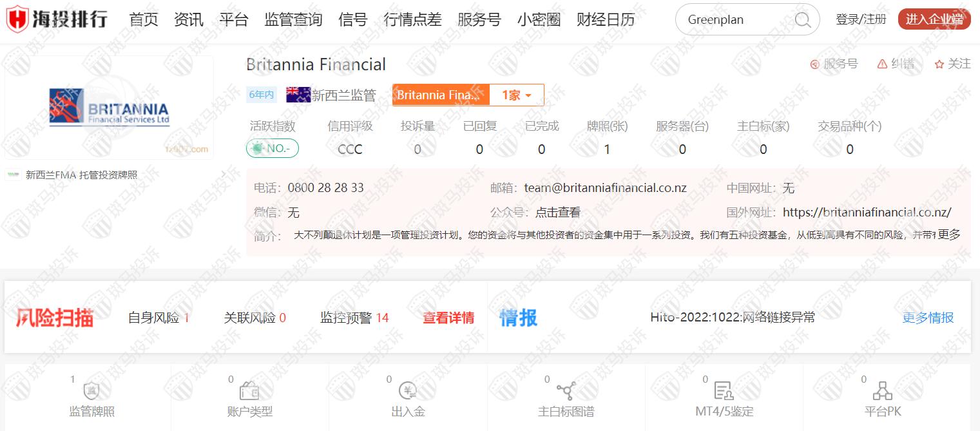This screenshot has height=431, width=980.
Task: Click the 服务号 icon near the title
Action: pos(814,64)
